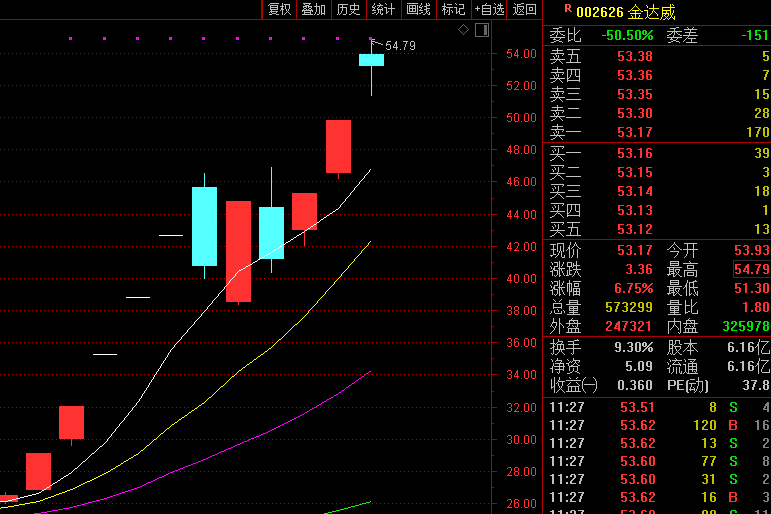Select the 买四 price 53.13
Image resolution: width=771 pixels, height=514 pixels.
click(x=635, y=211)
